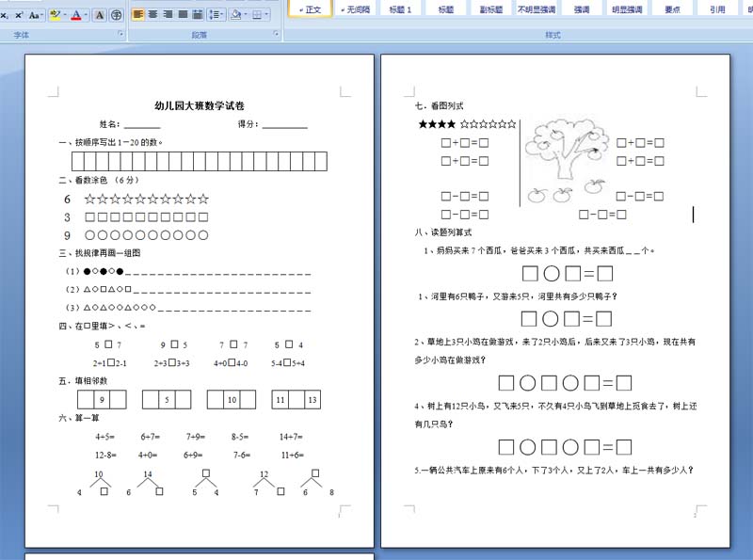Align text right
This screenshot has height=560, width=753.
tap(168, 14)
